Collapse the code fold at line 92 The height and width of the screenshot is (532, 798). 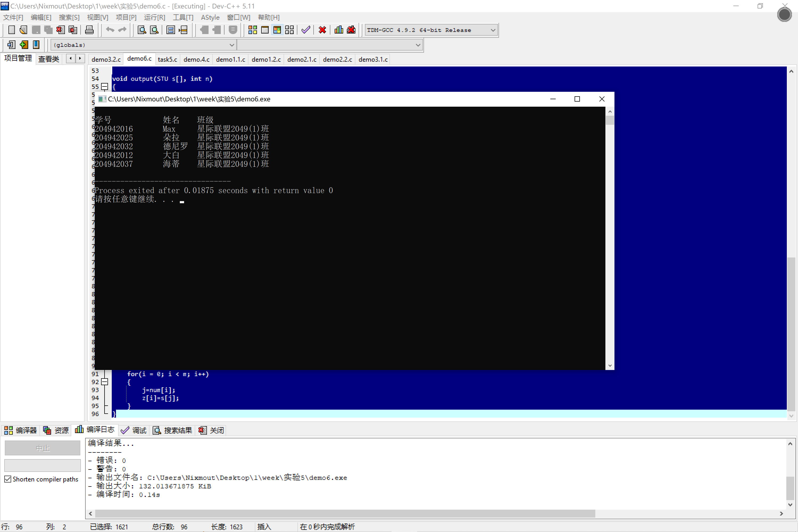(105, 382)
